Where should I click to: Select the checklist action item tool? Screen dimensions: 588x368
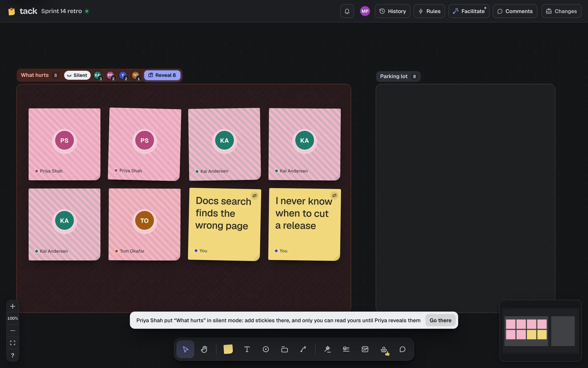click(346, 349)
